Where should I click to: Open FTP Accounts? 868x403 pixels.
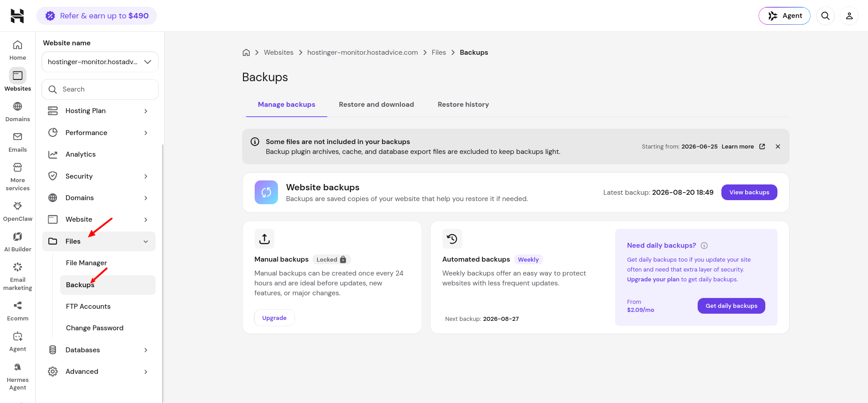click(108, 307)
